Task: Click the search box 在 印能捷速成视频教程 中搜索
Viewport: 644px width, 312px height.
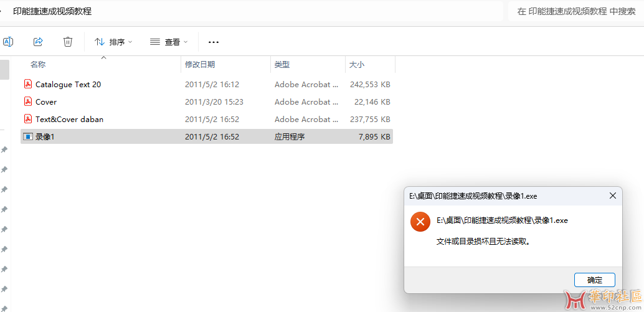Action: [x=576, y=11]
